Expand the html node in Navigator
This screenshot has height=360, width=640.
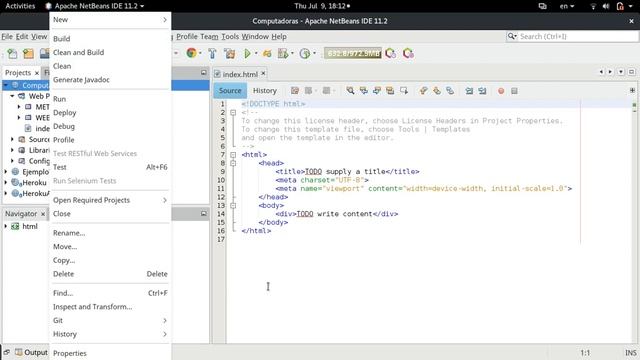[6, 226]
